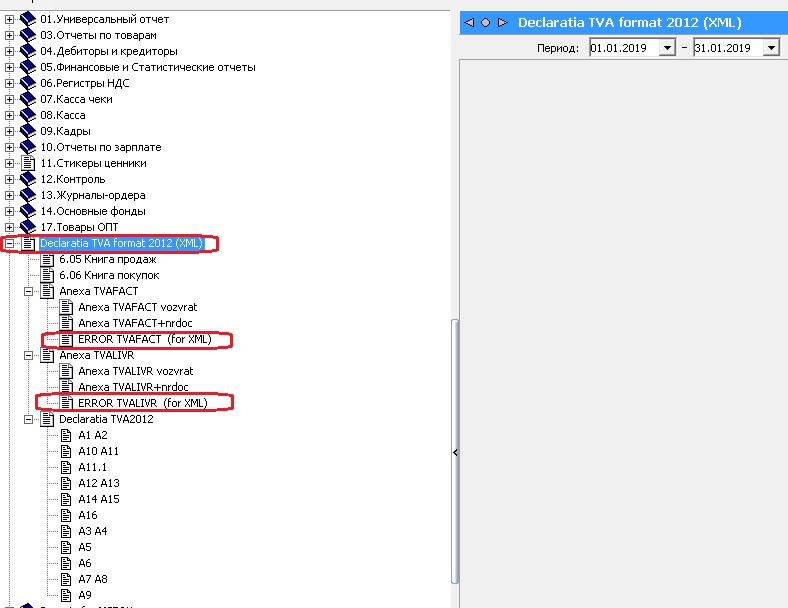Image resolution: width=788 pixels, height=608 pixels.
Task: Expand the 10.Отчеты по зарплате node
Action: coord(9,148)
